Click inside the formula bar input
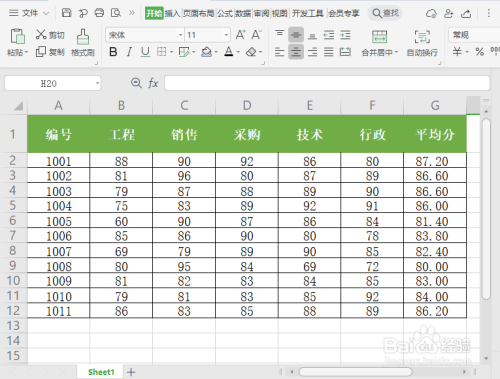Screen dimensions: 500x379 pyautogui.click(x=327, y=83)
